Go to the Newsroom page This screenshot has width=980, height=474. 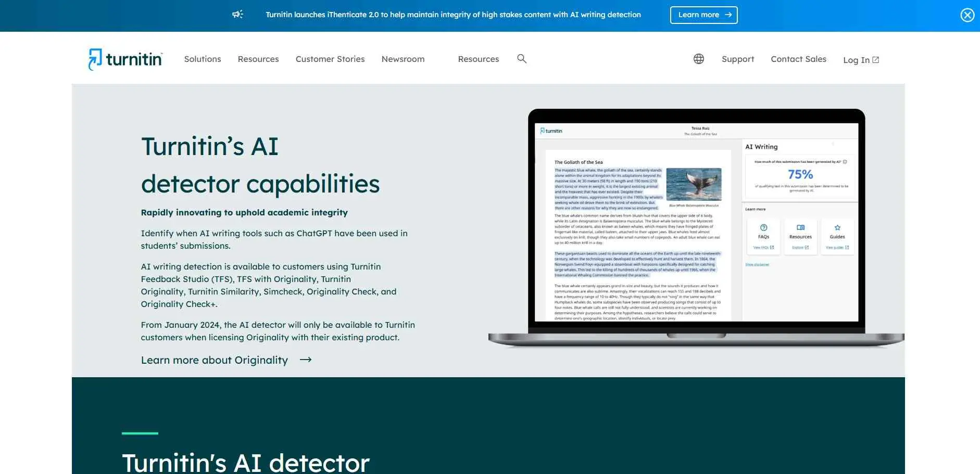[x=403, y=59]
